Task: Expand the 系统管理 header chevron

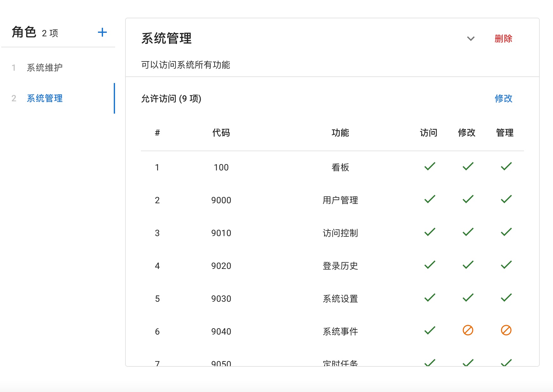Action: click(471, 39)
